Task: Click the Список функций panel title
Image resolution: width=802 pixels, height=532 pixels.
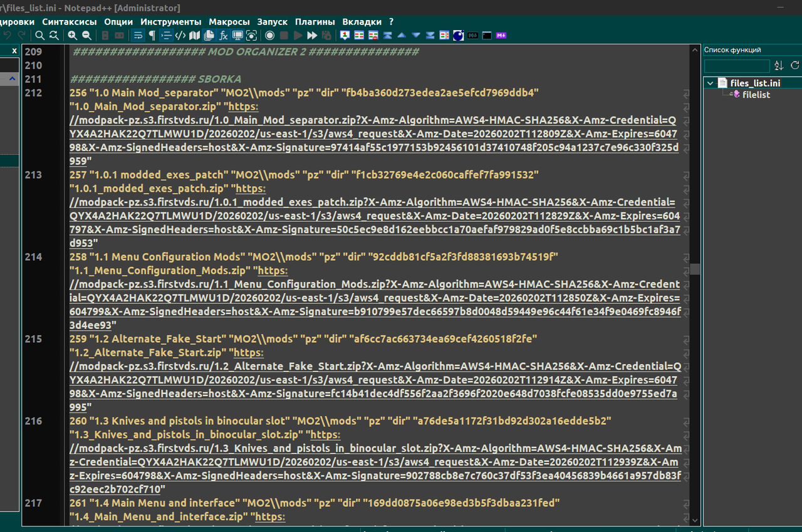Action: coord(732,50)
